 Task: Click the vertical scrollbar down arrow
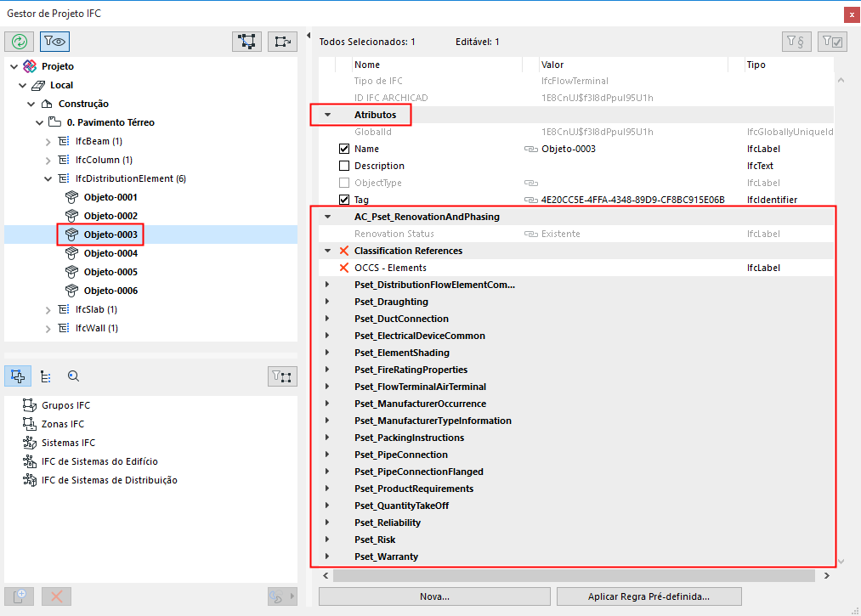pyautogui.click(x=841, y=562)
